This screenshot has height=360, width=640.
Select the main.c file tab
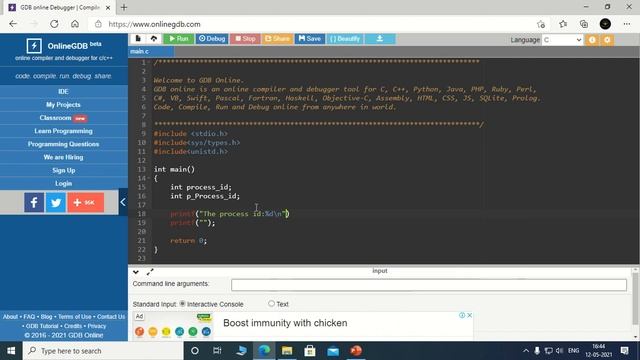151,51
